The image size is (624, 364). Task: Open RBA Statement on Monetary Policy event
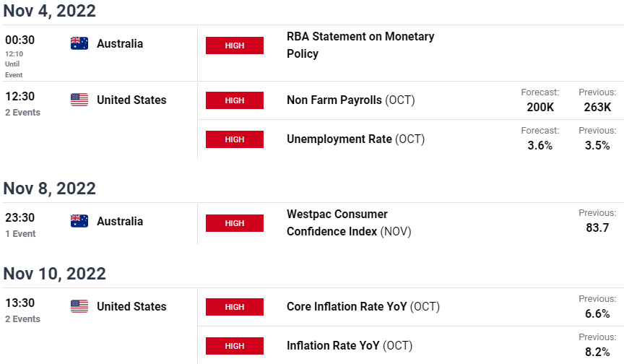pos(360,45)
